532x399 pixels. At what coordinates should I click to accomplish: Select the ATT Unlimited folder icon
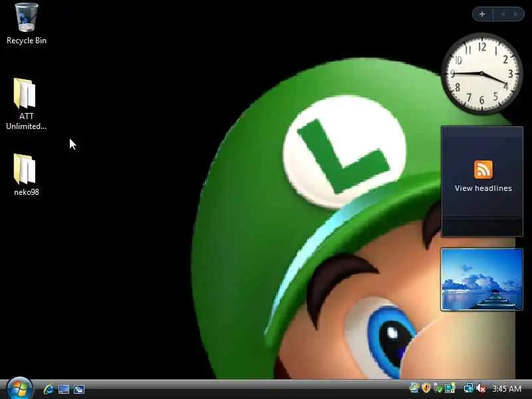click(25, 93)
